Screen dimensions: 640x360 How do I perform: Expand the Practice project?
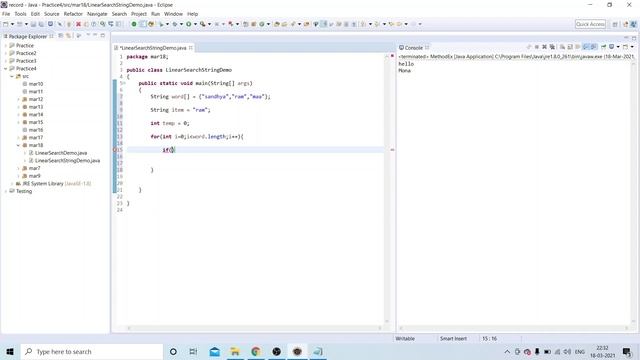6,46
